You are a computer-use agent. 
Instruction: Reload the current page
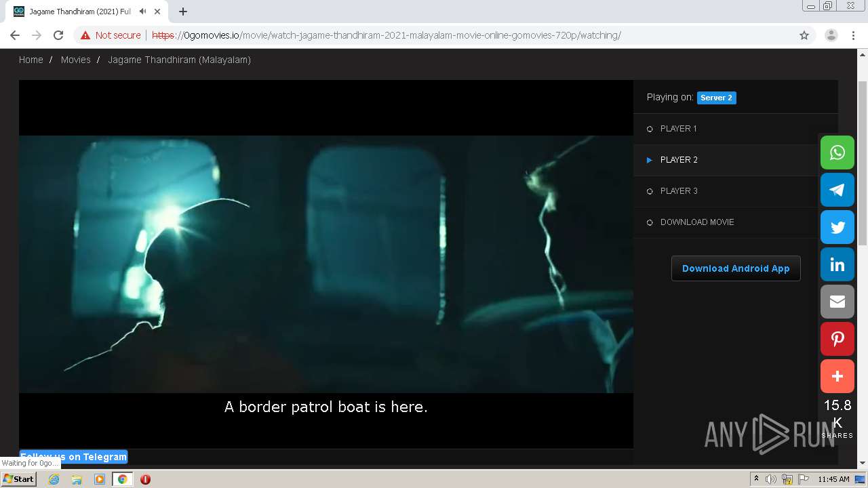coord(58,35)
